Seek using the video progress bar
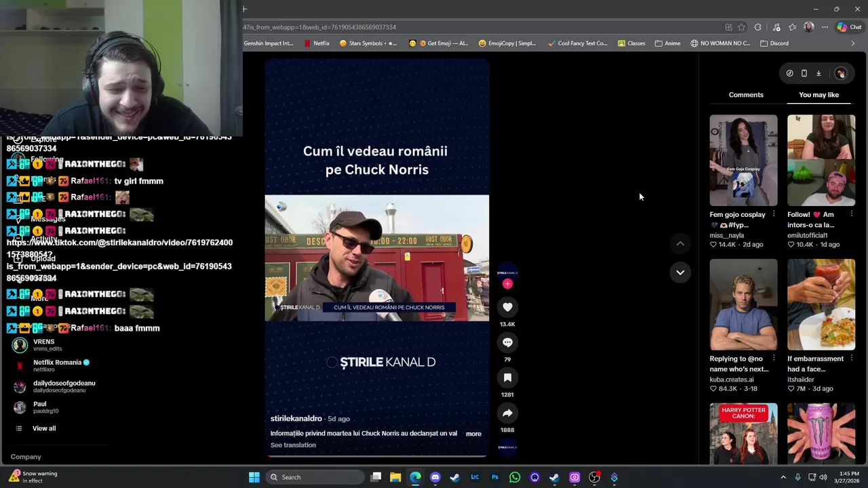868x488 pixels. click(x=377, y=455)
